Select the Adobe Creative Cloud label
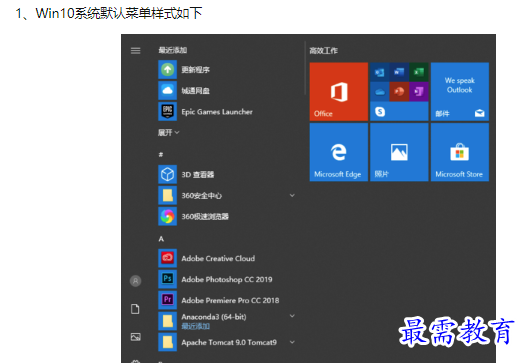Viewport: 523px width, 363px height. (218, 259)
